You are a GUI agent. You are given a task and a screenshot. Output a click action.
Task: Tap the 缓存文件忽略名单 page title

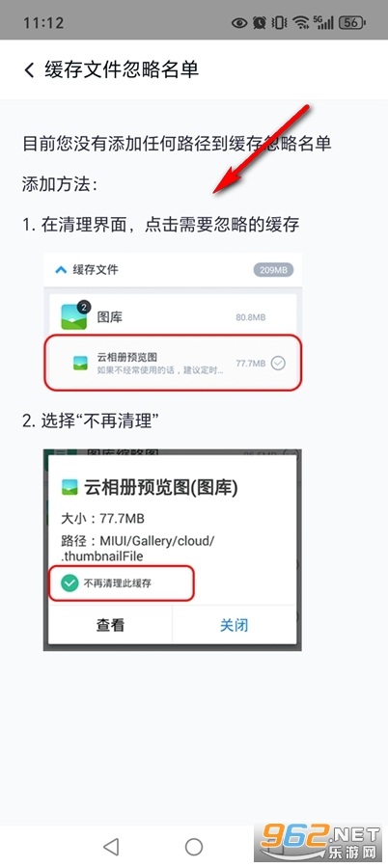[122, 69]
